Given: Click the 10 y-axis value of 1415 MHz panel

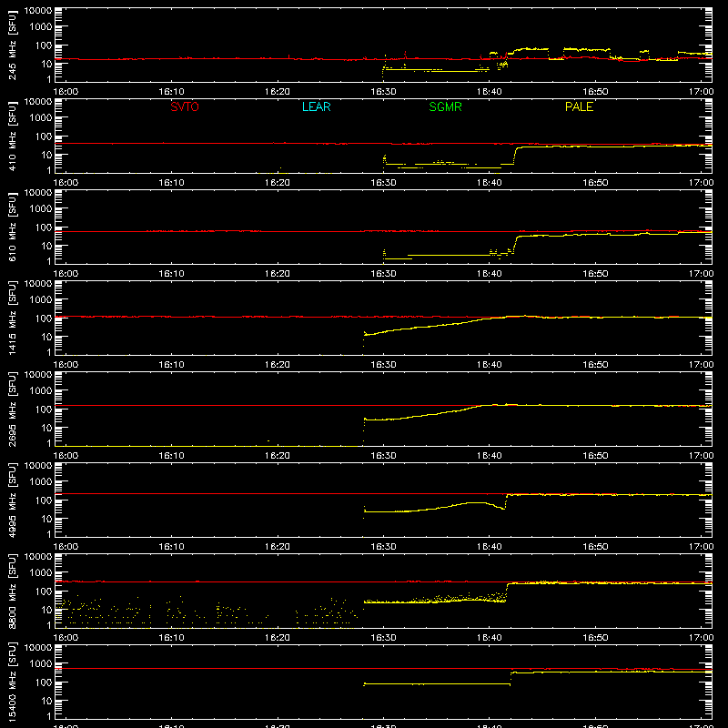Looking at the screenshot, I should (46, 337).
